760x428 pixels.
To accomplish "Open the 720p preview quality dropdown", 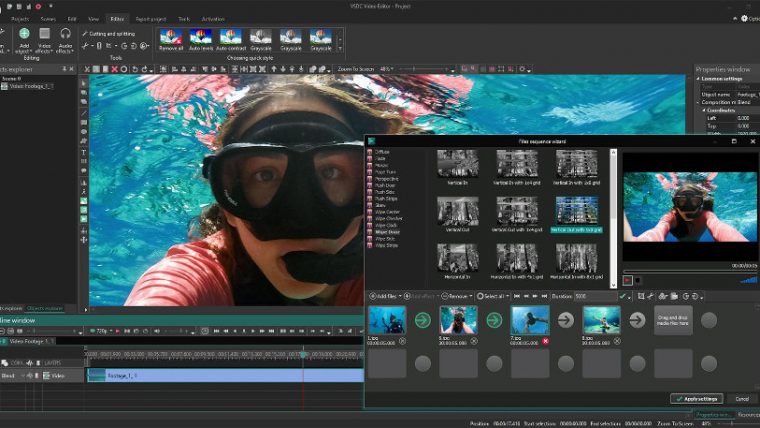I will coord(102,331).
